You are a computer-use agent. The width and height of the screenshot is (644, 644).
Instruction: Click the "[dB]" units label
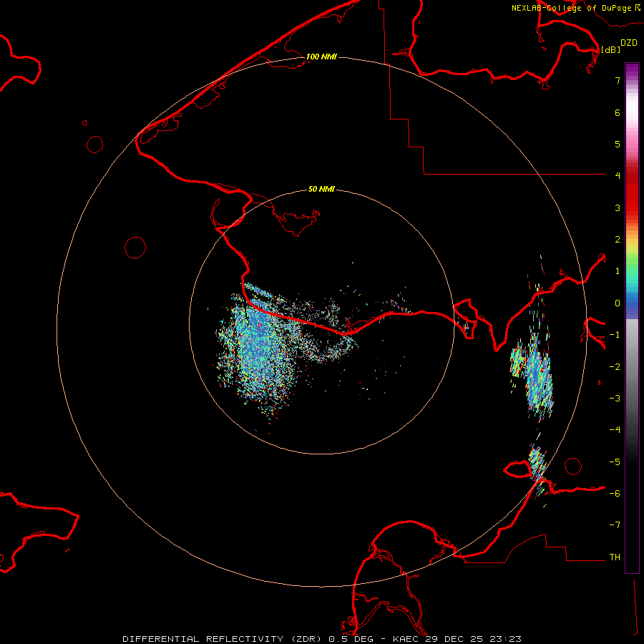[x=610, y=49]
